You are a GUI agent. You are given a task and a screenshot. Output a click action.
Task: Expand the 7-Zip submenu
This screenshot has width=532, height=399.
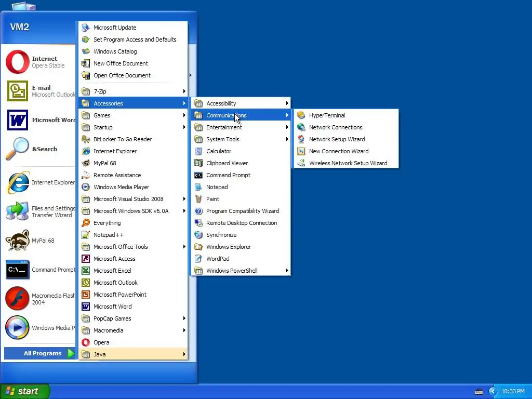tap(133, 91)
